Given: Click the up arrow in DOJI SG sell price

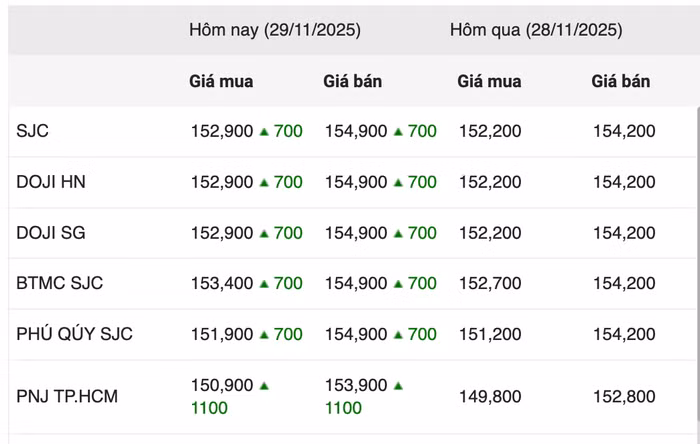Looking at the screenshot, I should [x=398, y=233].
